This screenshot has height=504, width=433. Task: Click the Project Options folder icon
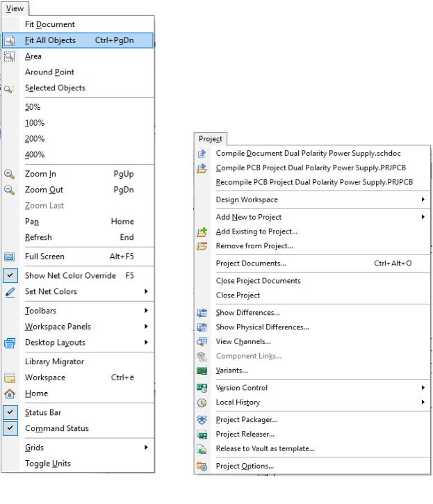click(202, 466)
